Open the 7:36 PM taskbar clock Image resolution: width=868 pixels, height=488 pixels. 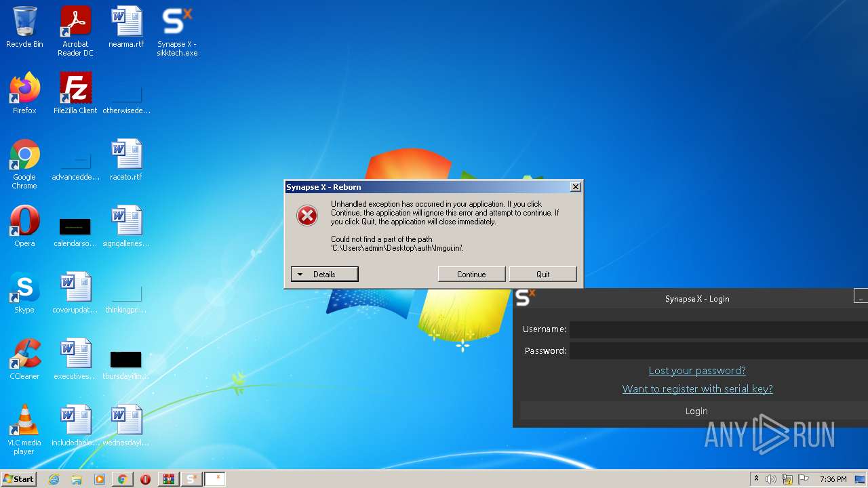pos(833,479)
